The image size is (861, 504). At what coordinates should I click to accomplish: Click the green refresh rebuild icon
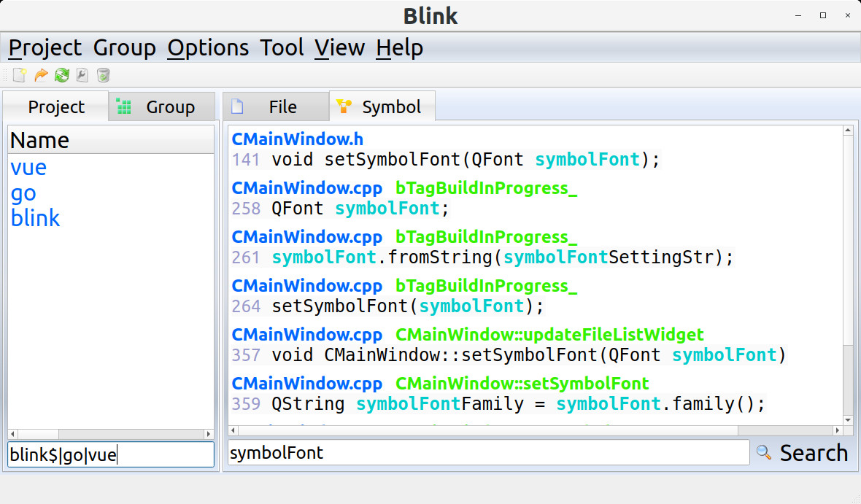pos(62,74)
